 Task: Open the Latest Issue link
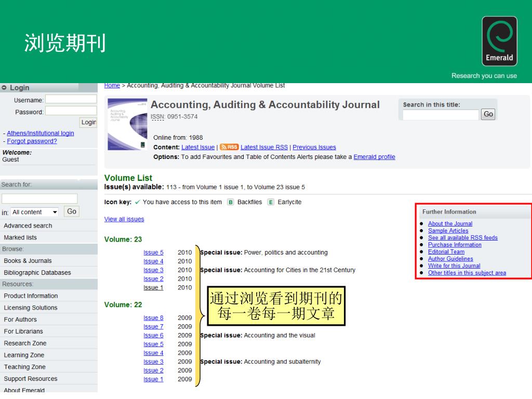pos(198,147)
